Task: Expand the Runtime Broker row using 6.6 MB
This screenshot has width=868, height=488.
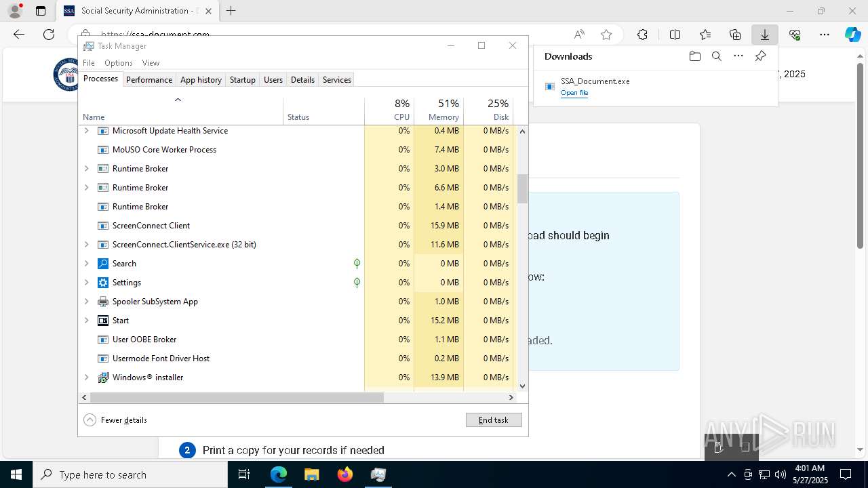Action: [x=86, y=188]
